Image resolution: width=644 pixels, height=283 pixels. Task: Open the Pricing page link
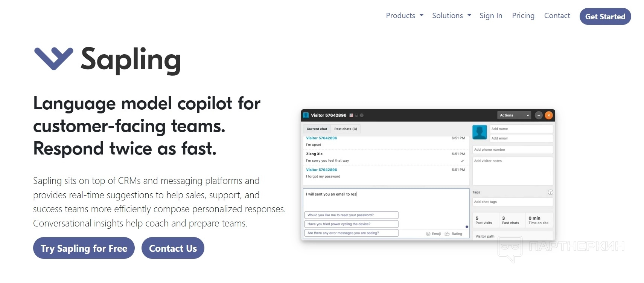(x=523, y=15)
